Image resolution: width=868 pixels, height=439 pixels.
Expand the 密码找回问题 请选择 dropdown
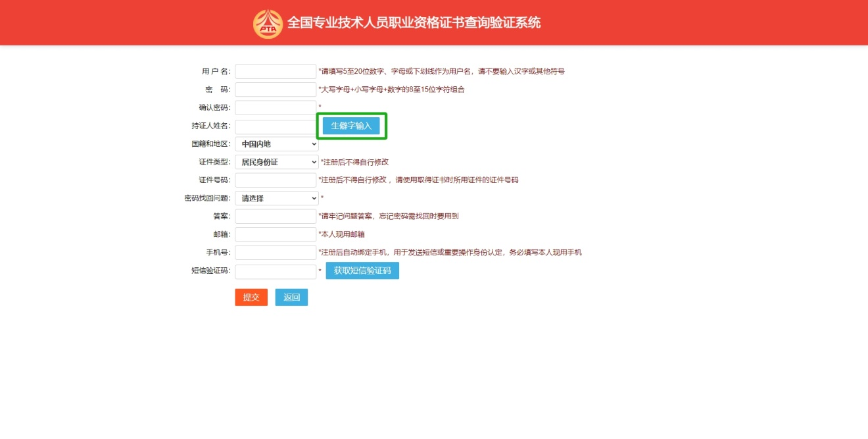pos(276,198)
